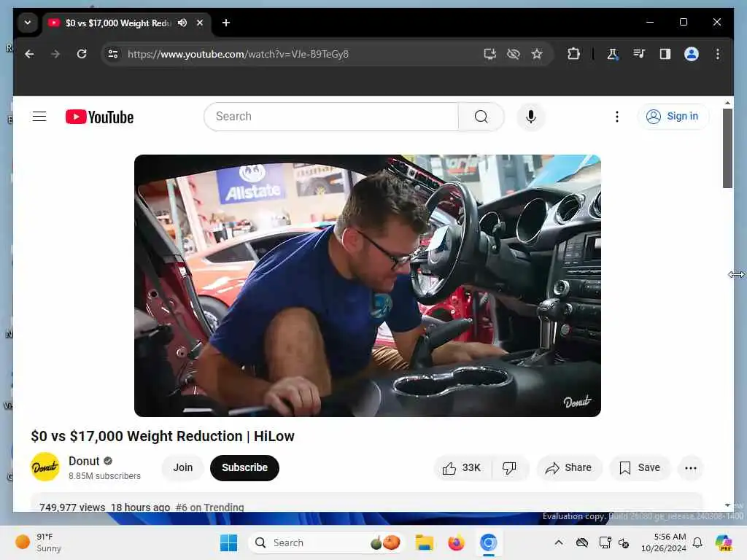
Task: Open a new browser tab
Action: click(x=226, y=23)
